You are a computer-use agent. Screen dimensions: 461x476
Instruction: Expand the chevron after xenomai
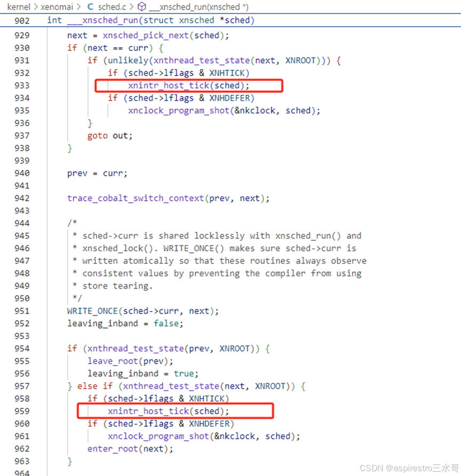[79, 7]
